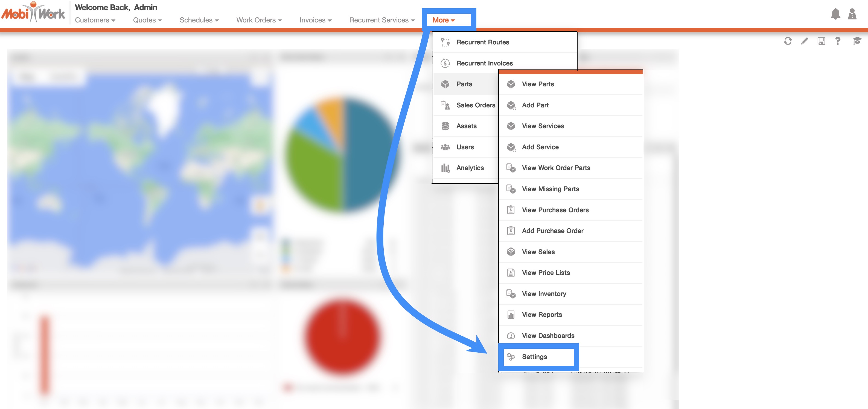The width and height of the screenshot is (868, 409).
Task: Choose View Price Lists option
Action: point(546,273)
